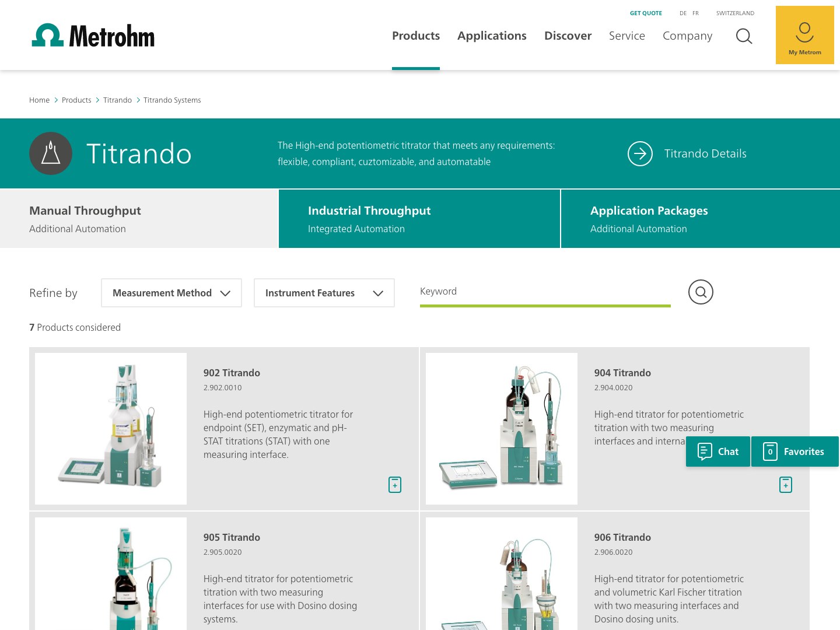This screenshot has width=840, height=630.
Task: Open the Company menu
Action: coord(687,36)
